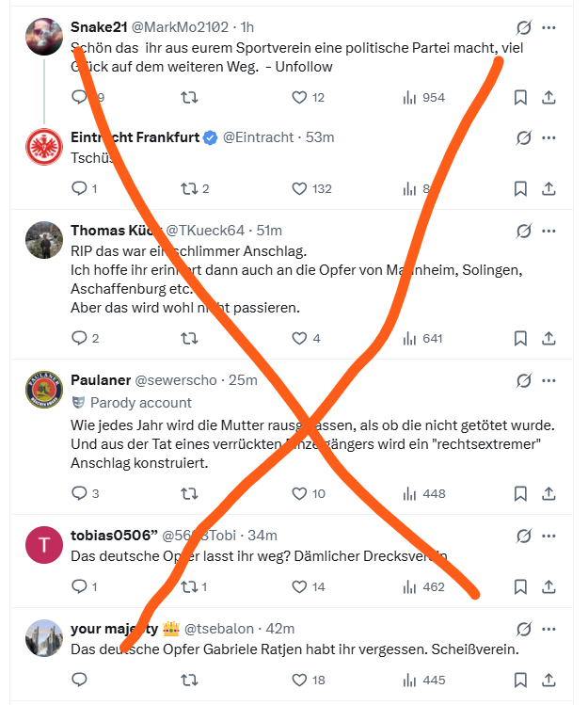This screenshot has height=705, width=588.
Task: Like the Eintracht Frankfurt reply "Tschüss"
Action: click(300, 188)
